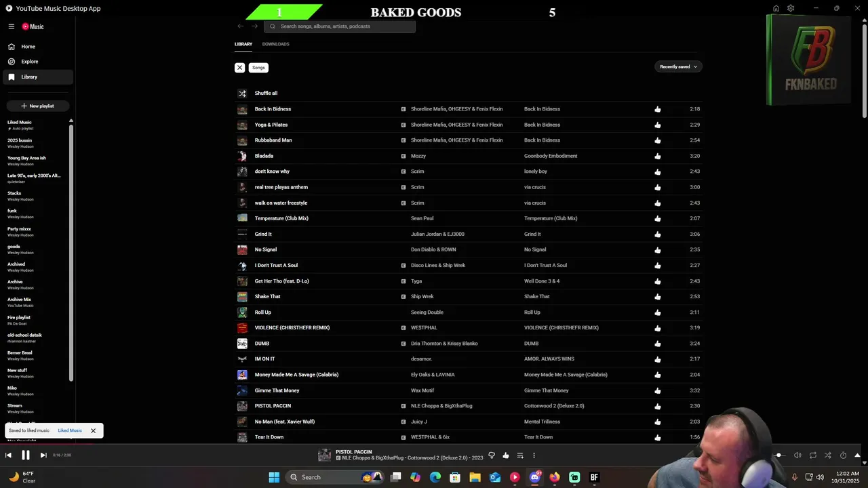The height and width of the screenshot is (488, 868).
Task: Open player bar three-dot menu
Action: (x=534, y=455)
